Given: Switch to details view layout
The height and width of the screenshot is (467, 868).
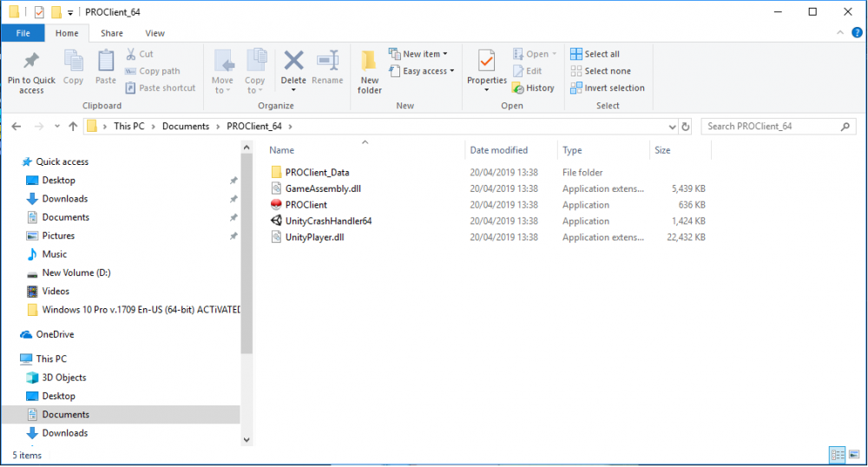Looking at the screenshot, I should point(838,454).
